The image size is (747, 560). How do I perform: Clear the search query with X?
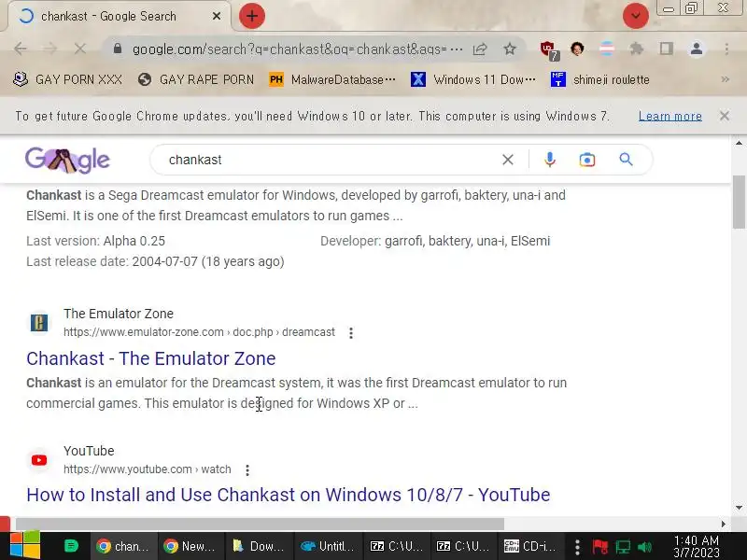coord(508,160)
